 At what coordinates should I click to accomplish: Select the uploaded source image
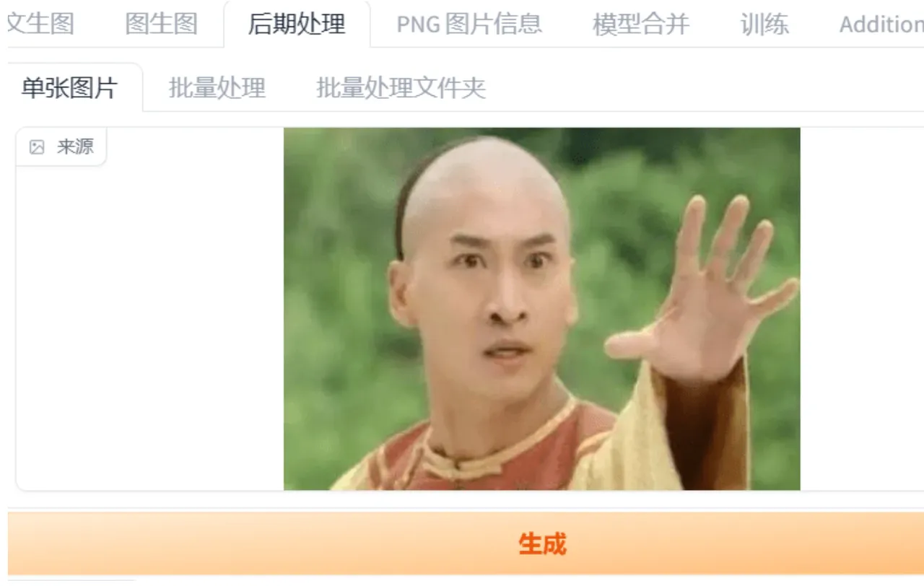[x=541, y=309]
